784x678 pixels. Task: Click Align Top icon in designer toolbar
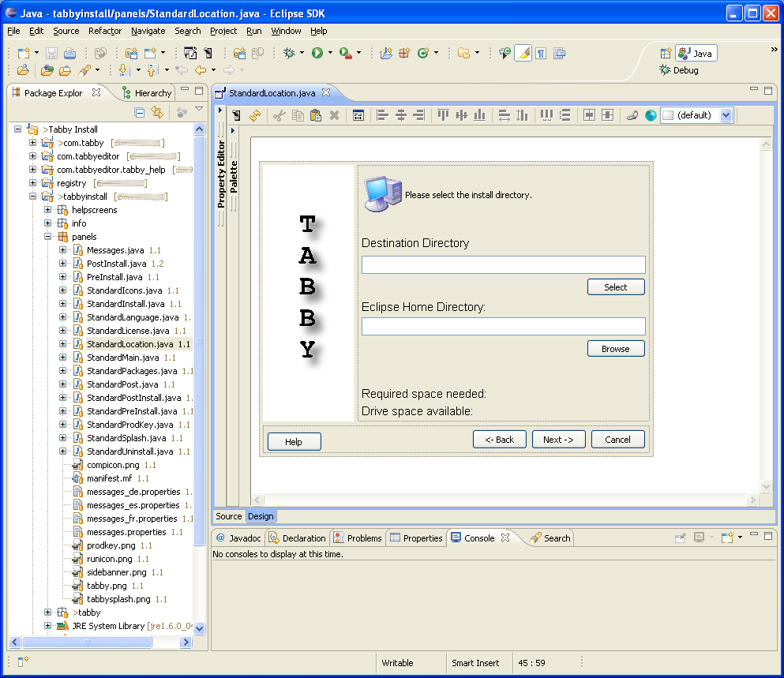[x=443, y=115]
